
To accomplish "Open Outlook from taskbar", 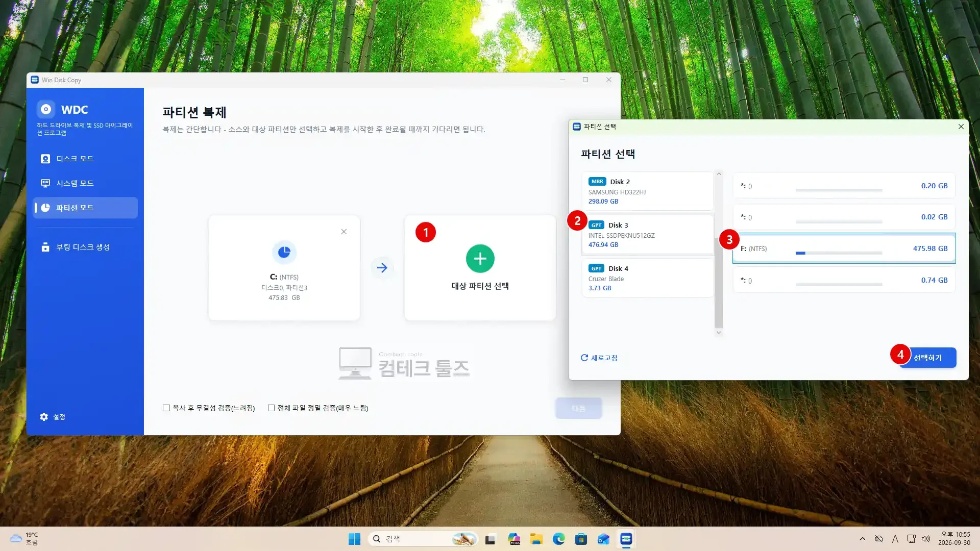I will [603, 539].
